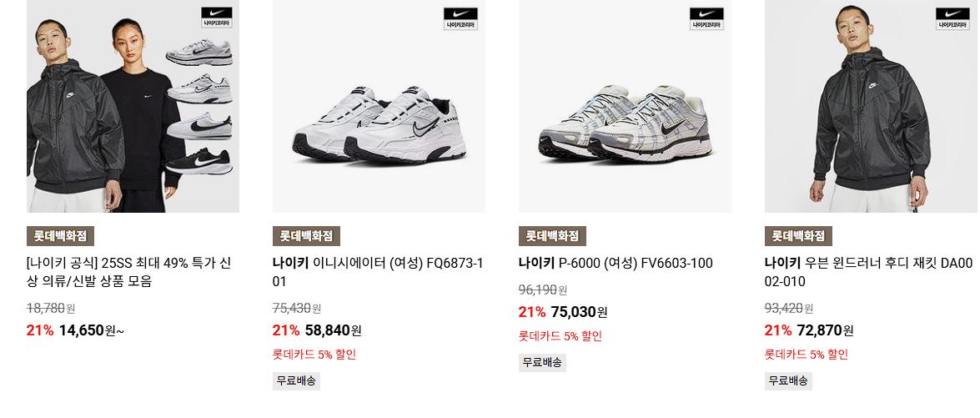The image size is (980, 418).
Task: Click 롯데카드 5% 할인 under P-6000
Action: pos(560,336)
